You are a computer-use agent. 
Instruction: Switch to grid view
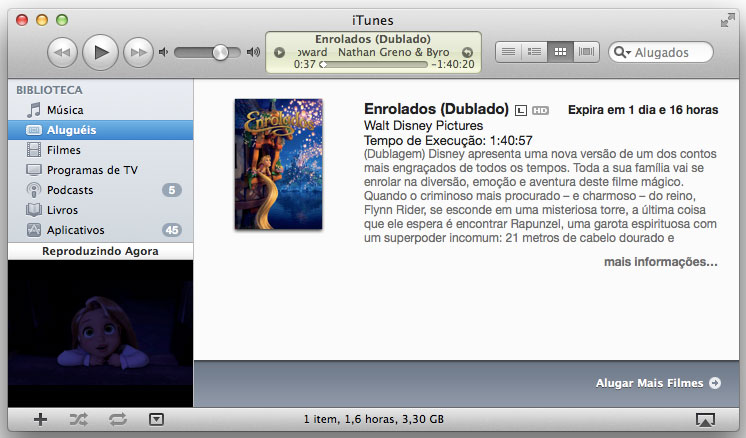tap(560, 51)
